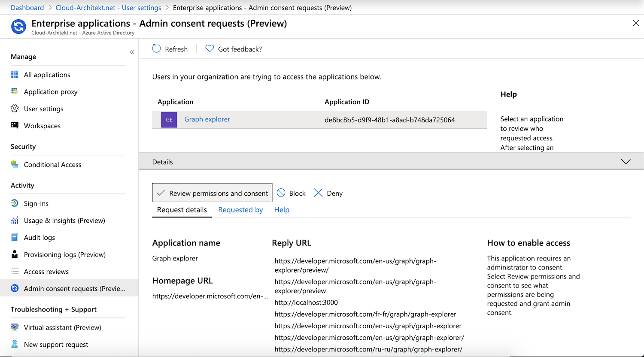
Task: Go to Cloud-Architekt.net - User settings breadcrumb
Action: tap(109, 8)
